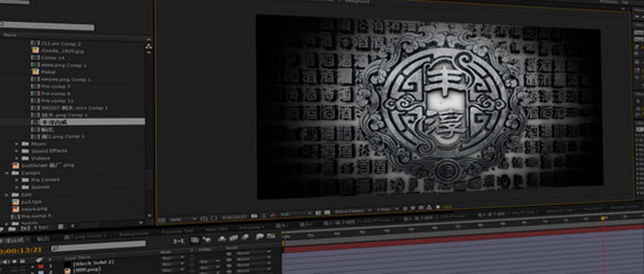Select clouds_1920.jpg in the Project panel

coord(62,51)
